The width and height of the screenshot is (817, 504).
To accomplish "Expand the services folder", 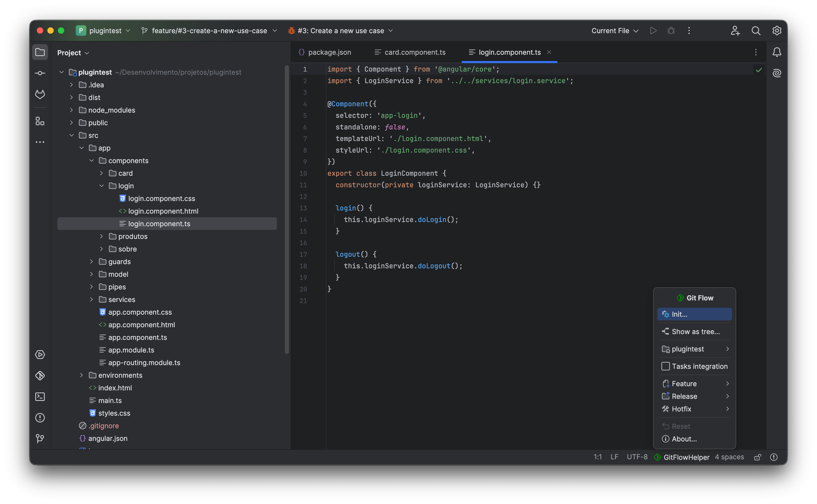I will (x=91, y=299).
